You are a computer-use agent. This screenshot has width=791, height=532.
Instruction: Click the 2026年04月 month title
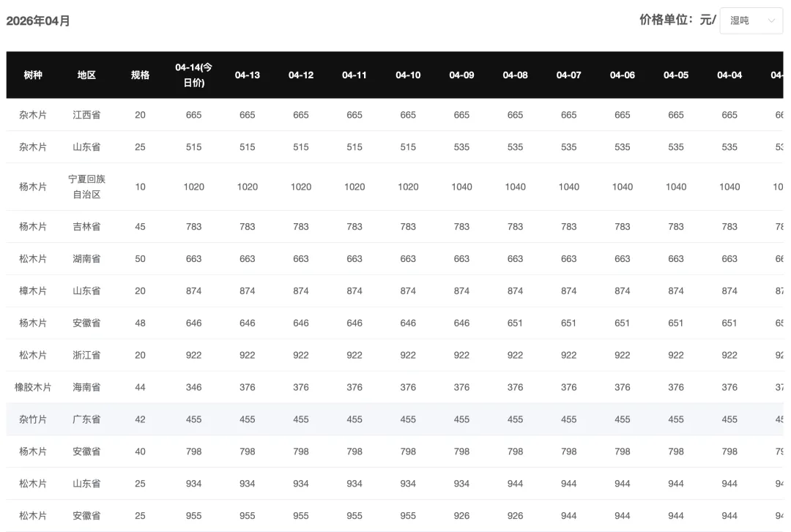click(x=38, y=20)
